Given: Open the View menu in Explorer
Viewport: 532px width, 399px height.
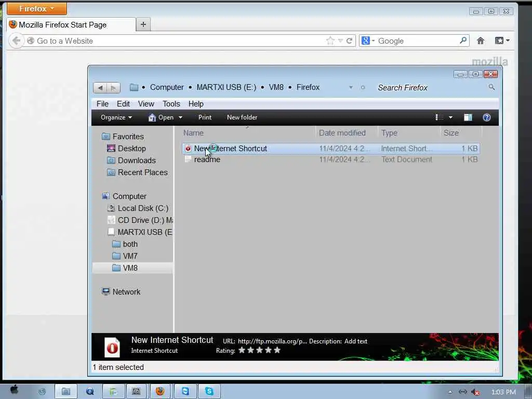Looking at the screenshot, I should pyautogui.click(x=146, y=104).
